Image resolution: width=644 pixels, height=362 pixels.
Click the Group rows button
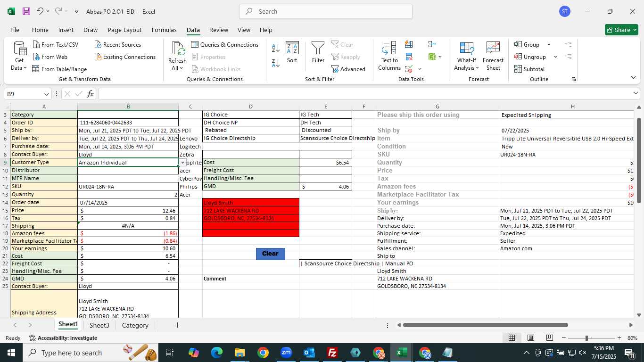point(527,44)
